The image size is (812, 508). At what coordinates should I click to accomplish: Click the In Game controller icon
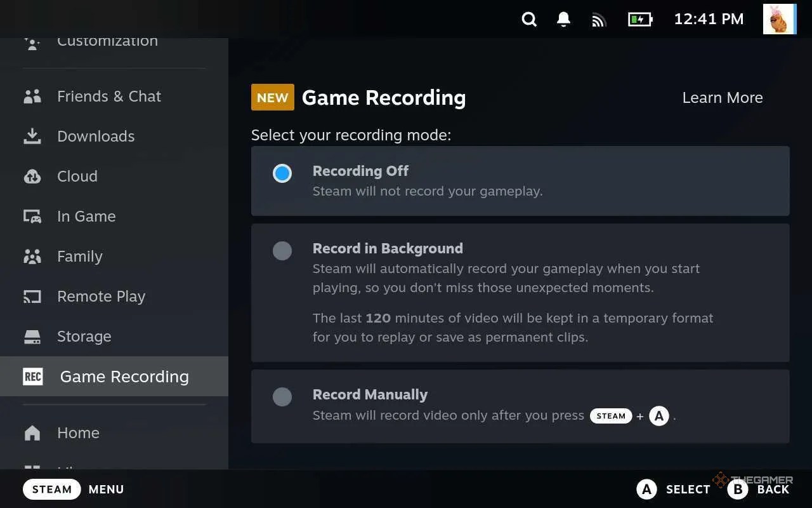coord(32,216)
